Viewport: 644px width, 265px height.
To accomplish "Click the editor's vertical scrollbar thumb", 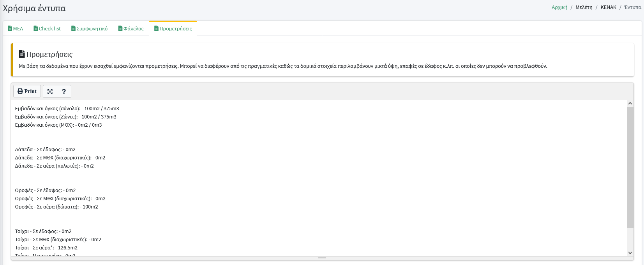I will [x=630, y=167].
